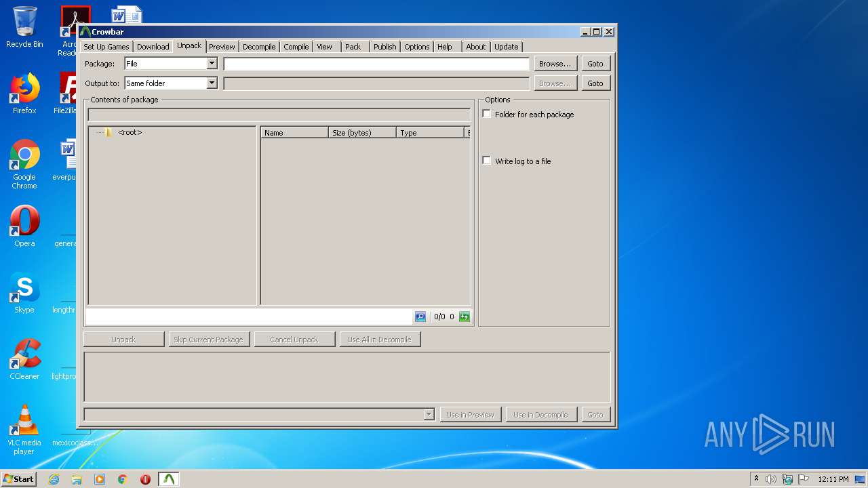The width and height of the screenshot is (868, 488).
Task: Click the taskbar clock showing 12:11 PM
Action: point(833,479)
